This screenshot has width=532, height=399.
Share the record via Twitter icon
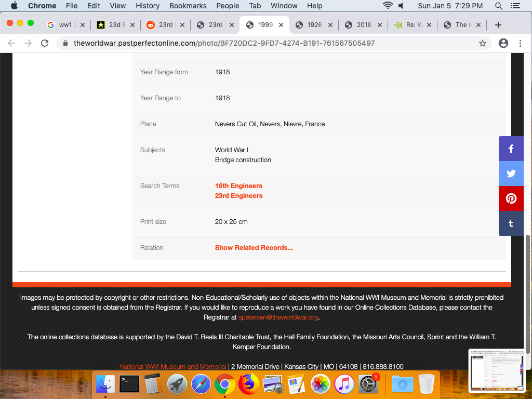[511, 174]
